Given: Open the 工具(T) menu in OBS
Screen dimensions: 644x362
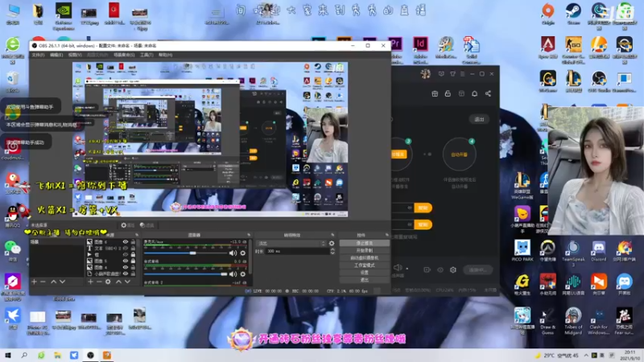Looking at the screenshot, I should click(x=147, y=55).
